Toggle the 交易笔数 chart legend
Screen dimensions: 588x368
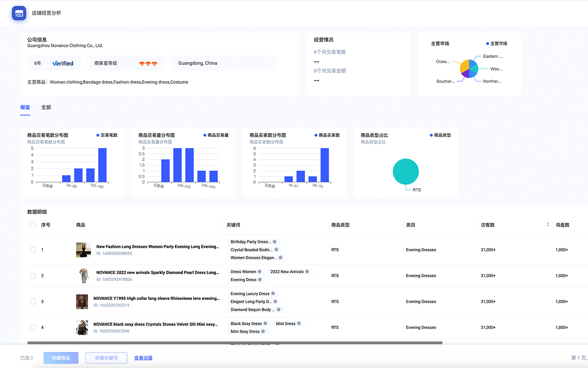[x=107, y=135]
